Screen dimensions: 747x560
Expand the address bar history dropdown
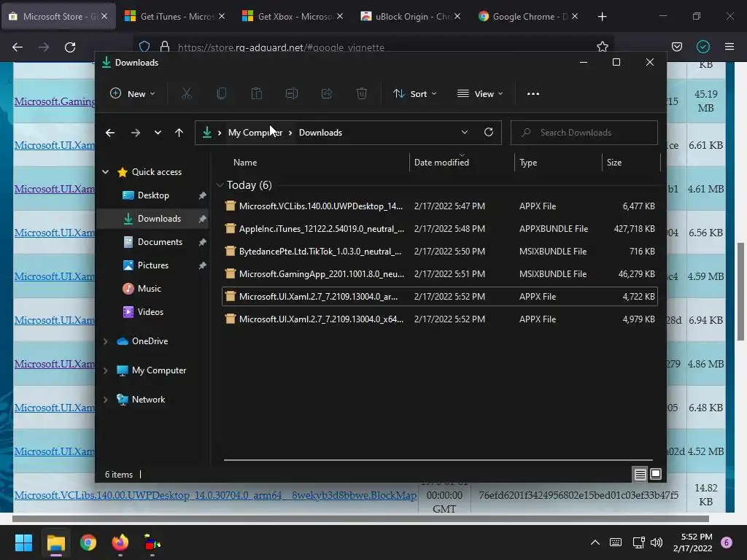tap(465, 133)
